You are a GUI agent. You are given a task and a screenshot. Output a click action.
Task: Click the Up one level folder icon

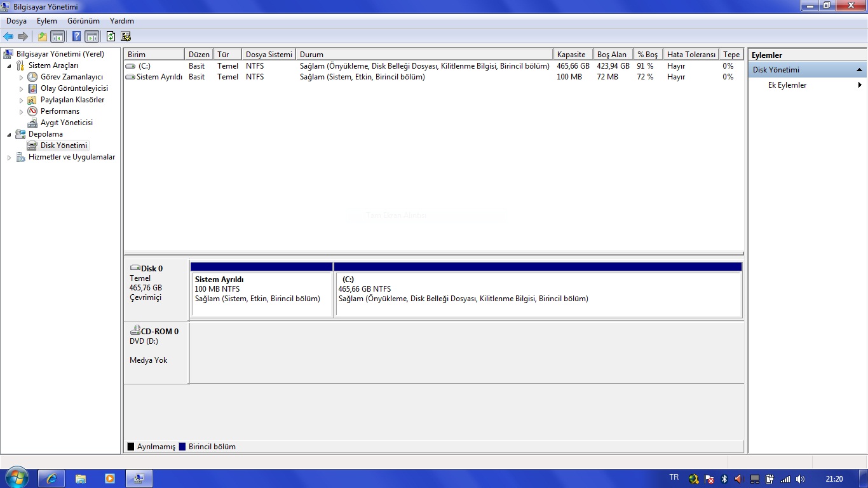point(43,36)
